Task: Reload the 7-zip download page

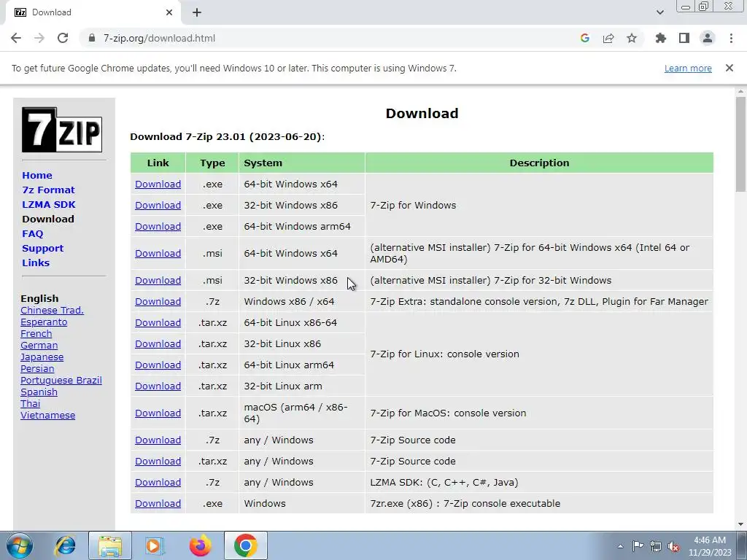Action: coord(63,38)
